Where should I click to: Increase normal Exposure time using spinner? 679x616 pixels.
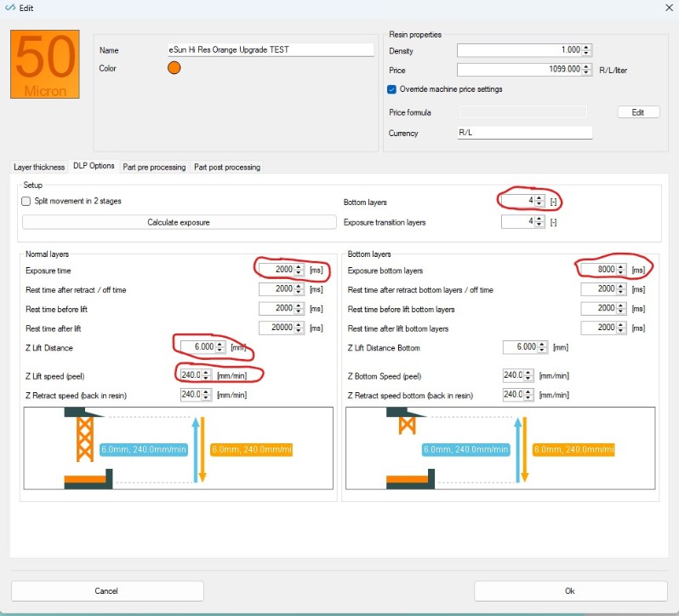pos(299,266)
